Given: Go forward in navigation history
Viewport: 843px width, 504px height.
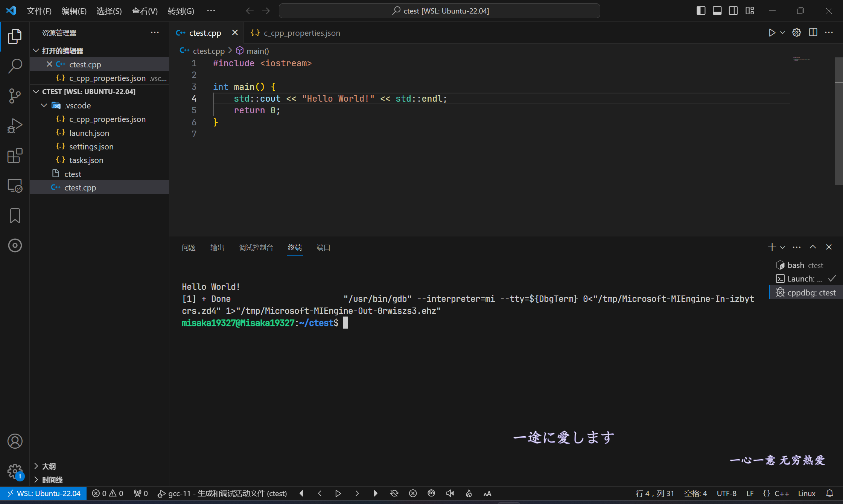Looking at the screenshot, I should (266, 11).
